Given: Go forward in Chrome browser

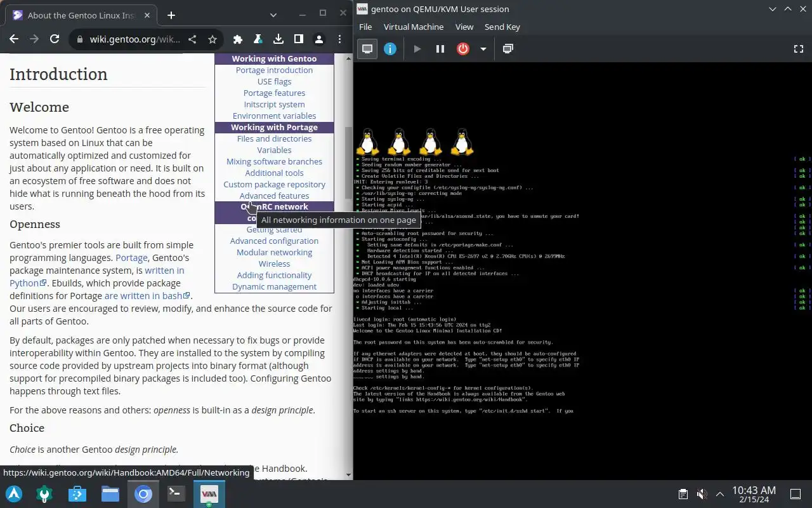Looking at the screenshot, I should (34, 39).
